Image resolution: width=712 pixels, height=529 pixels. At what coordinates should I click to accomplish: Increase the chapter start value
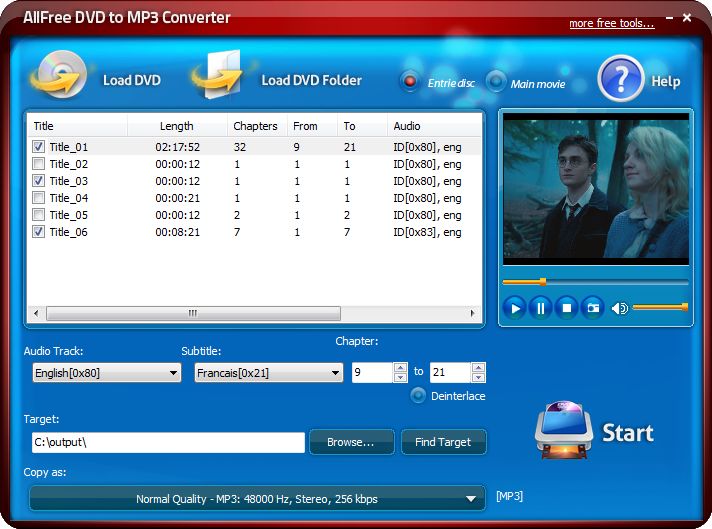click(x=400, y=367)
